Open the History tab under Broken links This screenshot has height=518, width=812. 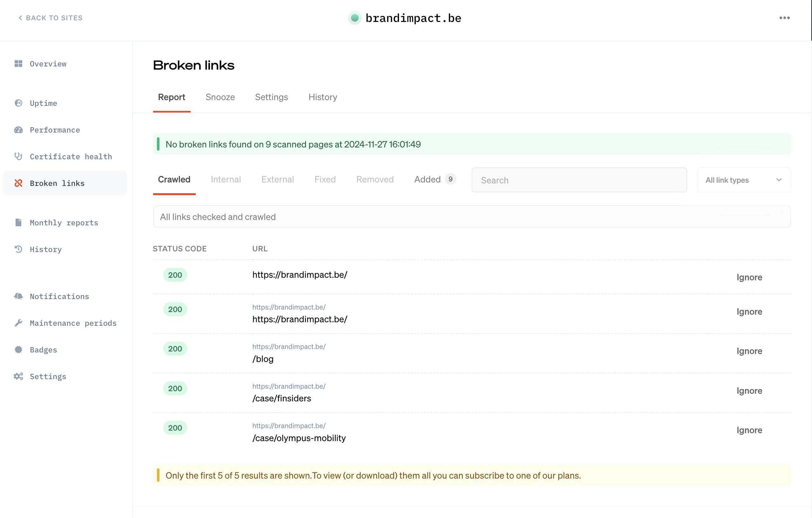click(x=322, y=97)
